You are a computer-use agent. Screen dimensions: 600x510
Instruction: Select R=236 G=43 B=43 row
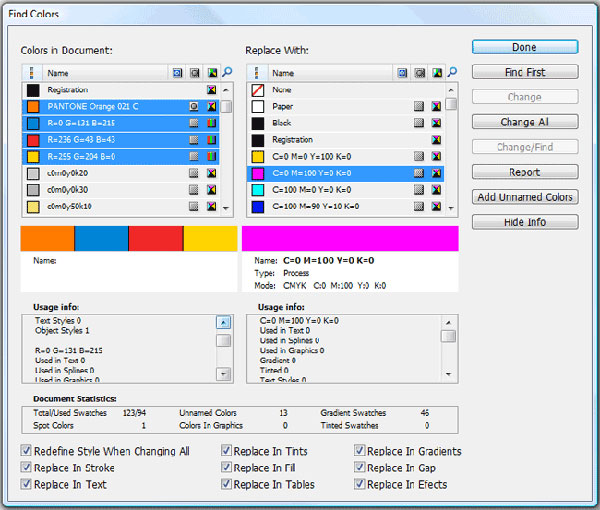(121, 140)
